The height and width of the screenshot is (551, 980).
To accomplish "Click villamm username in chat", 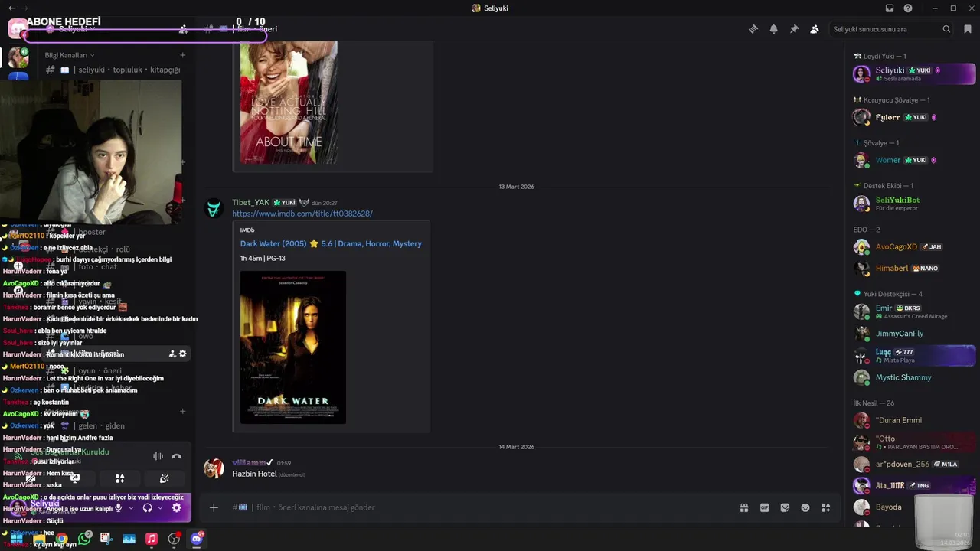I will 250,462.
